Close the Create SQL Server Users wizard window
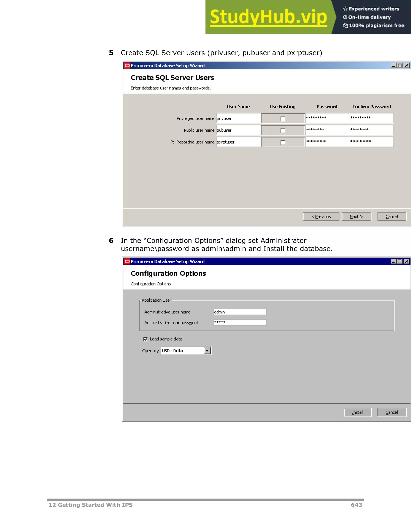This screenshot has width=411, height=532. pyautogui.click(x=407, y=65)
